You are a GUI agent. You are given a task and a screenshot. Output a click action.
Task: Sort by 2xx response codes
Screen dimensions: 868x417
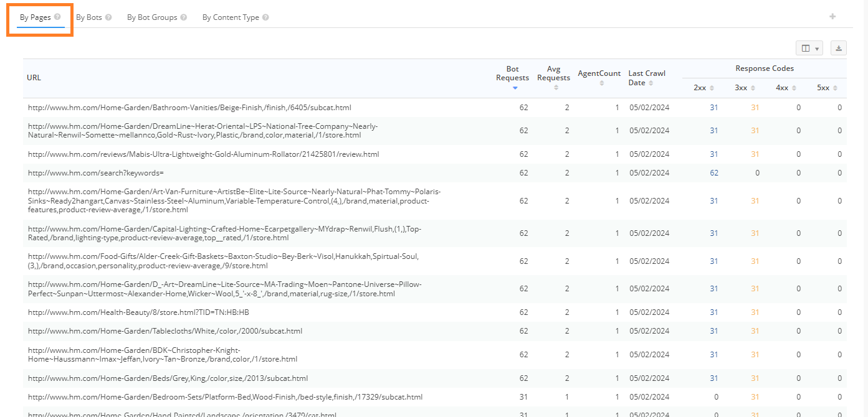coord(712,88)
